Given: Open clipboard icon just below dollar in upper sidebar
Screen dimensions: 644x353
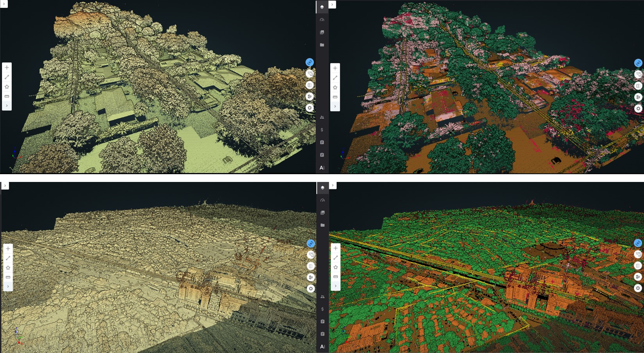Looking at the screenshot, I should coord(322,142).
